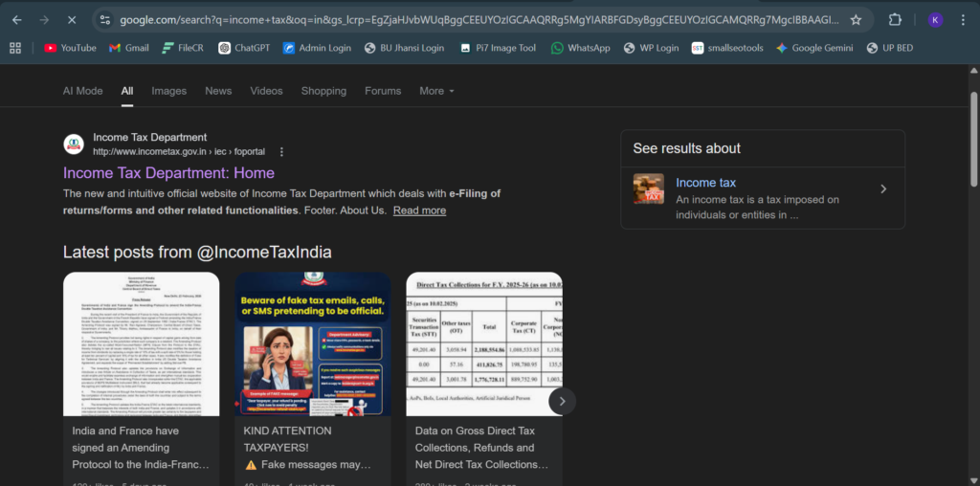
Task: Expand the More search filters dropdown
Action: tap(436, 91)
